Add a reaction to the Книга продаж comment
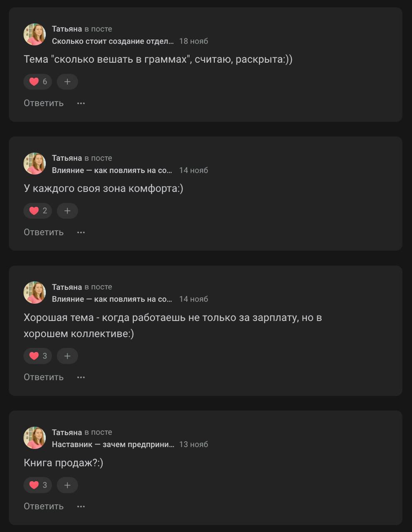 (x=67, y=485)
